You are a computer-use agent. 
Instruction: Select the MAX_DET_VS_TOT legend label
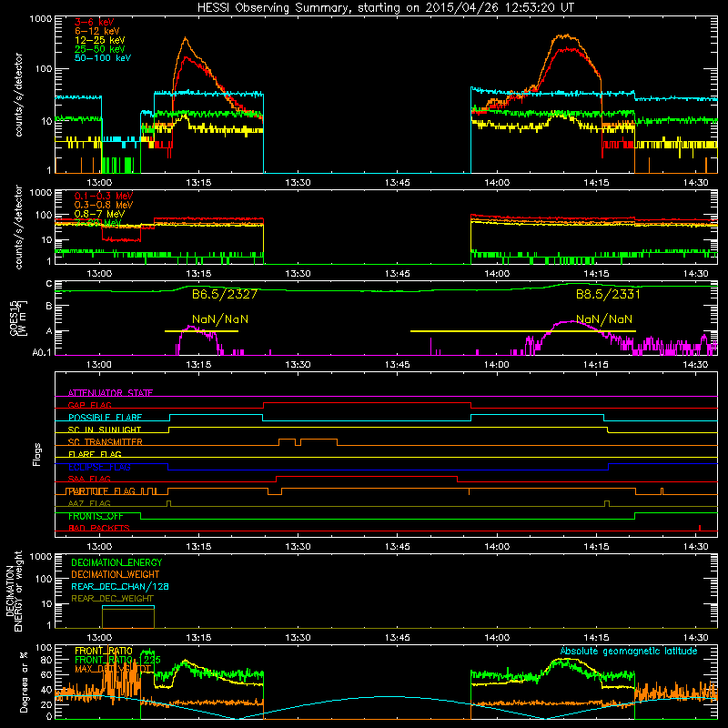(x=113, y=670)
